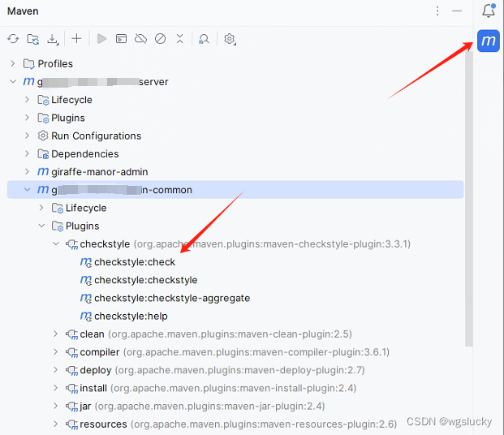Click the checkstyle:help goal icon
504x435 pixels.
point(86,317)
